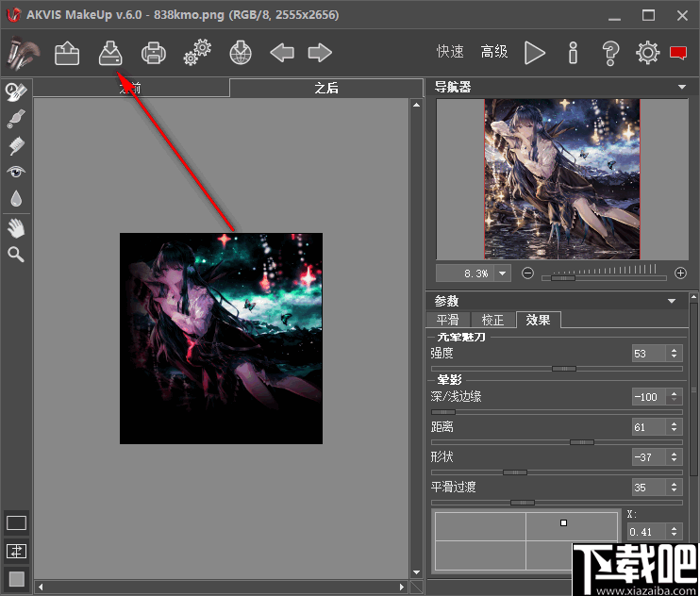Step the 形状 value spinner
This screenshot has height=596, width=700.
(675, 456)
